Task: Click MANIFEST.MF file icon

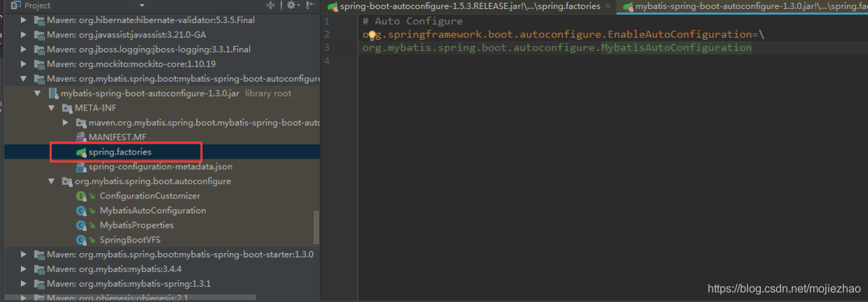Action: coord(80,137)
